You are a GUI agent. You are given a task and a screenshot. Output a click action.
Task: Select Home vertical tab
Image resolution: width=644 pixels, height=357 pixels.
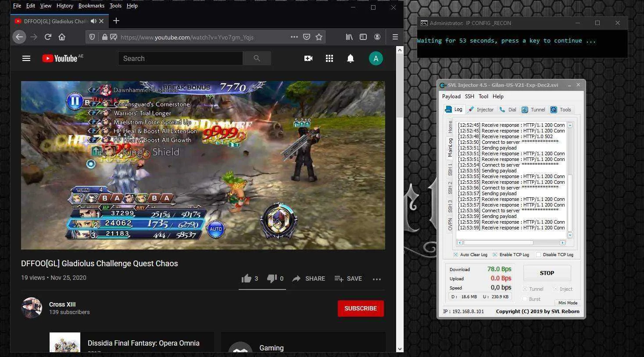pyautogui.click(x=450, y=127)
